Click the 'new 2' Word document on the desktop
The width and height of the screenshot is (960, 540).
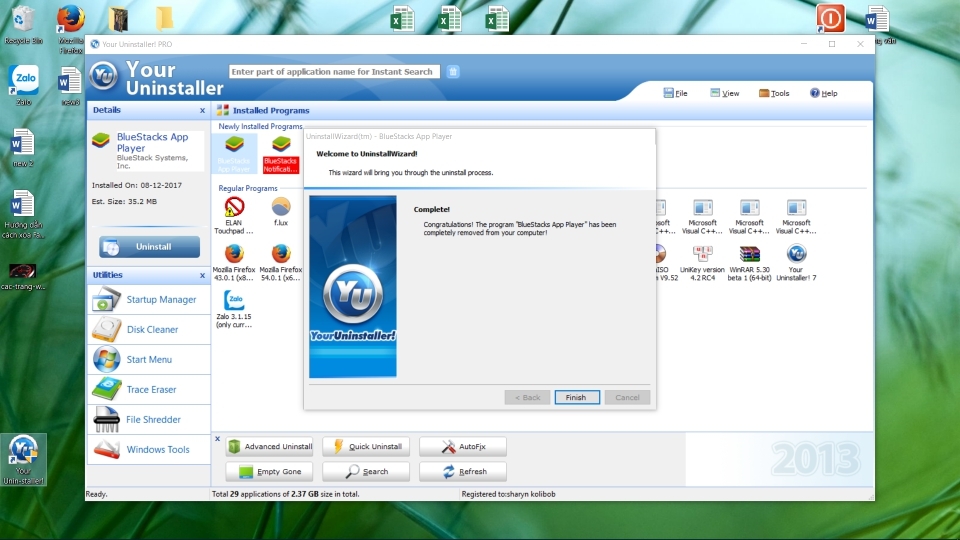[23, 148]
